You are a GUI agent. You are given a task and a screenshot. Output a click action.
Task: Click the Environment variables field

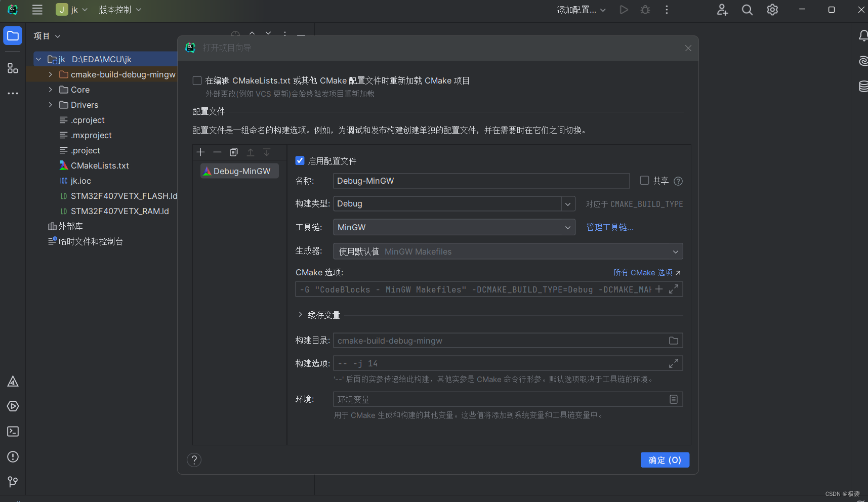508,399
